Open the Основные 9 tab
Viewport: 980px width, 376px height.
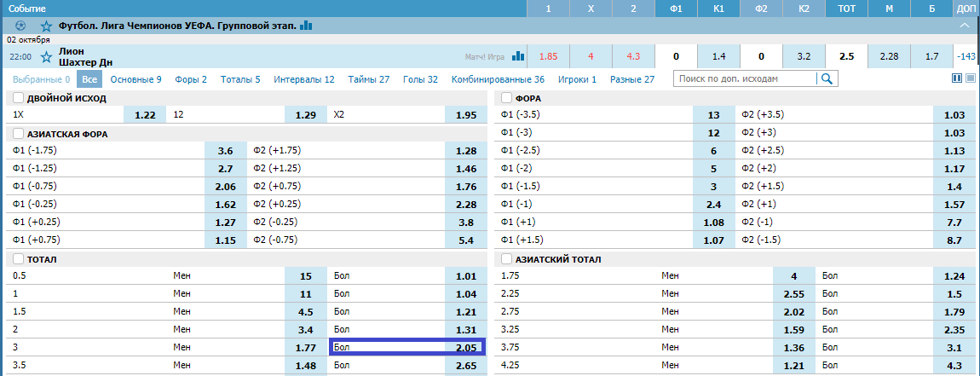tap(136, 79)
